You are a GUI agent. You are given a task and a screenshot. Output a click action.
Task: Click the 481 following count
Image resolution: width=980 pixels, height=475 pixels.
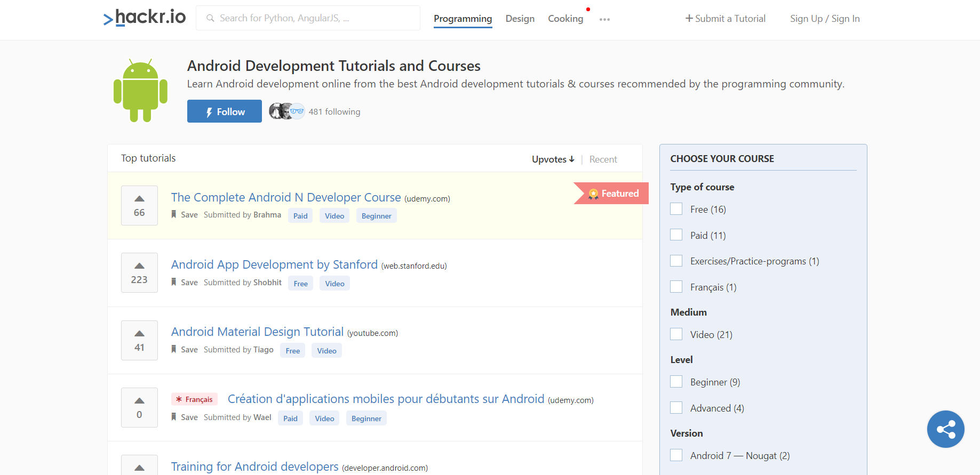(334, 112)
